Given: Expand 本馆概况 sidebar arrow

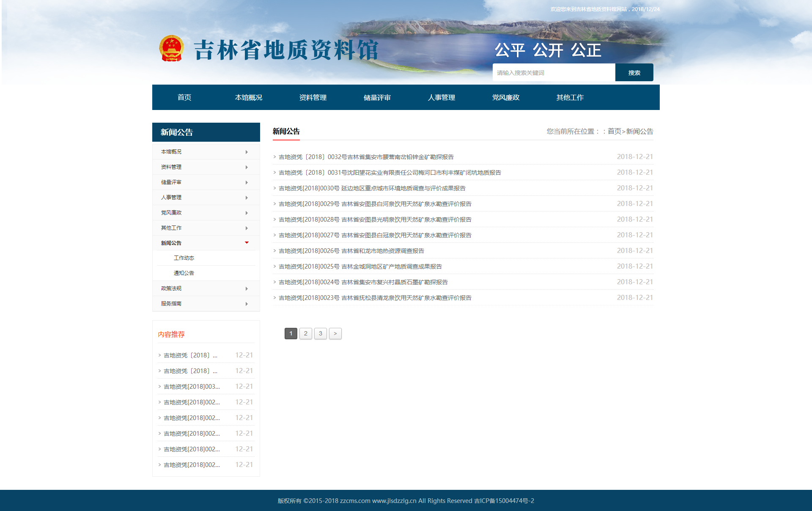Looking at the screenshot, I should point(247,152).
